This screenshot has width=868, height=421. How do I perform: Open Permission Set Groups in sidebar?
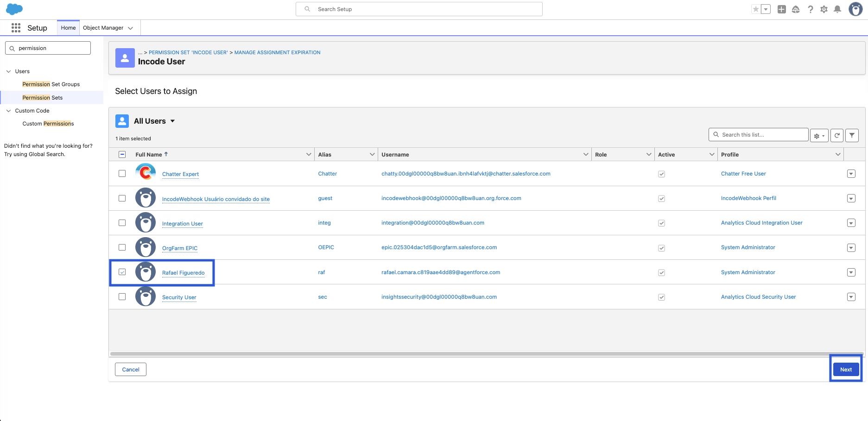point(51,84)
